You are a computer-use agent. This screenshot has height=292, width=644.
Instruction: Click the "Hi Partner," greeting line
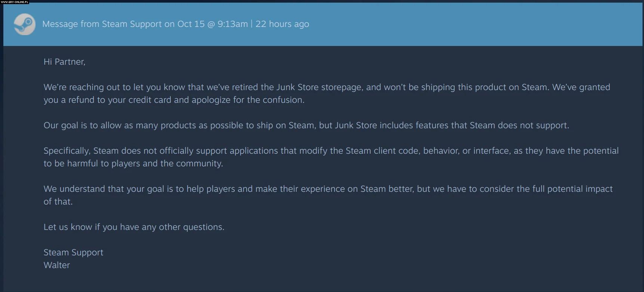pyautogui.click(x=64, y=62)
